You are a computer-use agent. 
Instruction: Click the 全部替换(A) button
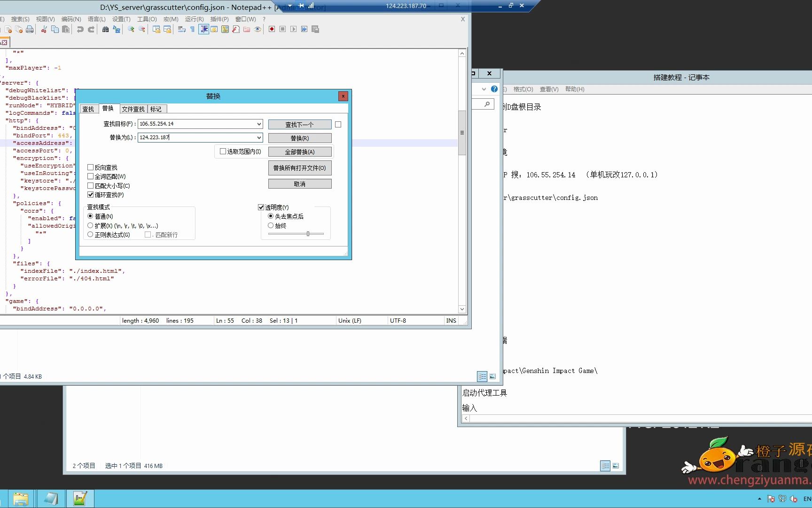[x=300, y=152]
